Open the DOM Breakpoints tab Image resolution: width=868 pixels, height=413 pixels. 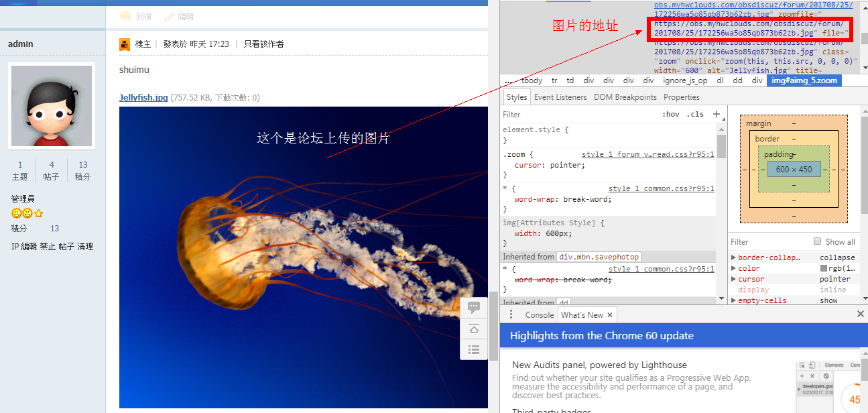[625, 97]
